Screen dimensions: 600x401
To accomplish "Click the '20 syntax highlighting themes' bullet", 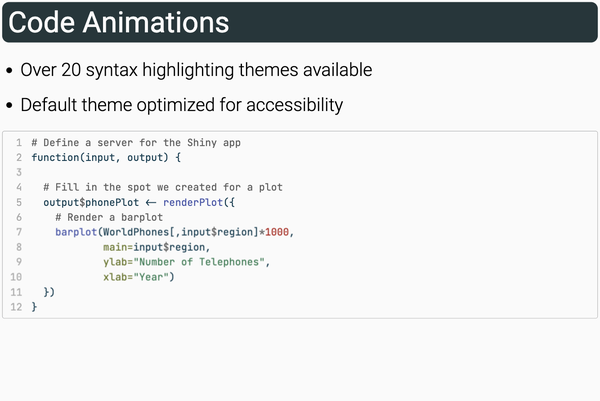I will pos(196,71).
